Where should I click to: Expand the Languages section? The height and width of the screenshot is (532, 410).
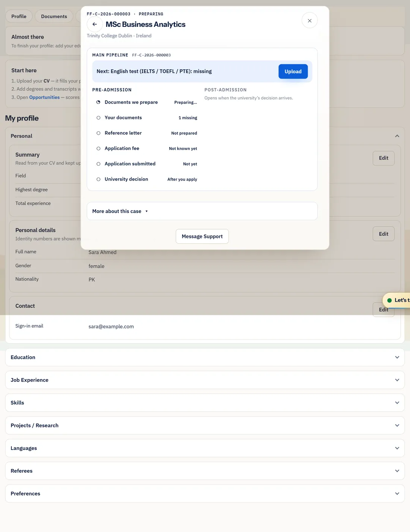tap(205, 448)
